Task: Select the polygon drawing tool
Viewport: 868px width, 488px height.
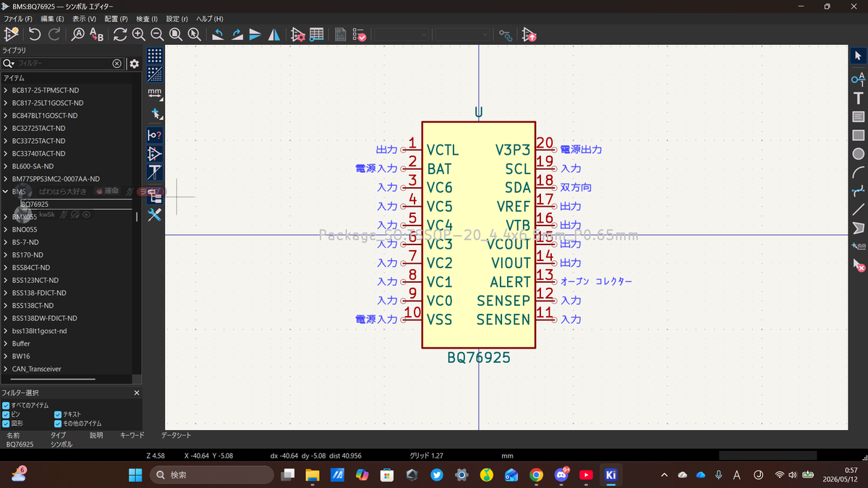Action: 858,229
